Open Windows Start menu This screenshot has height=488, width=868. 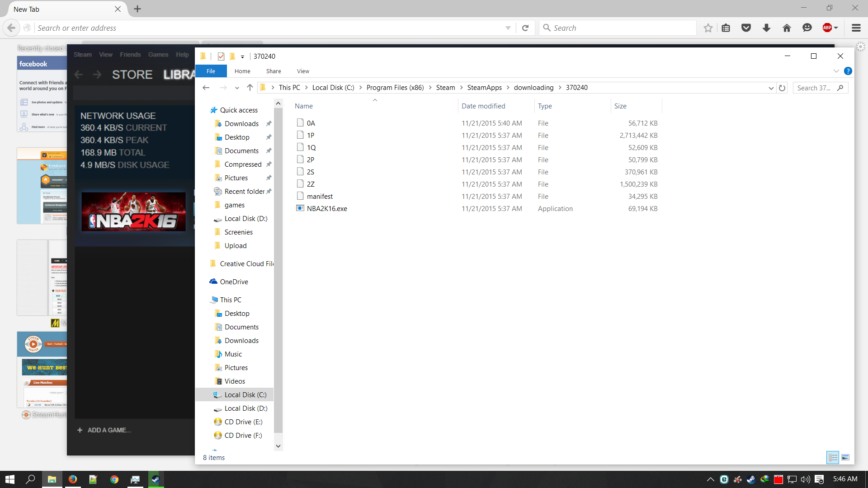tap(10, 479)
